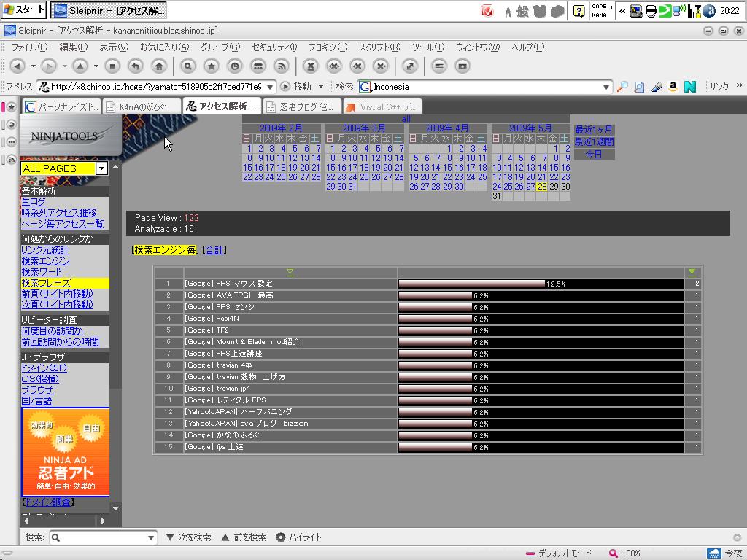Open the Favorites star toolbar button
Viewport: 747px width, 560px height.
(212, 66)
